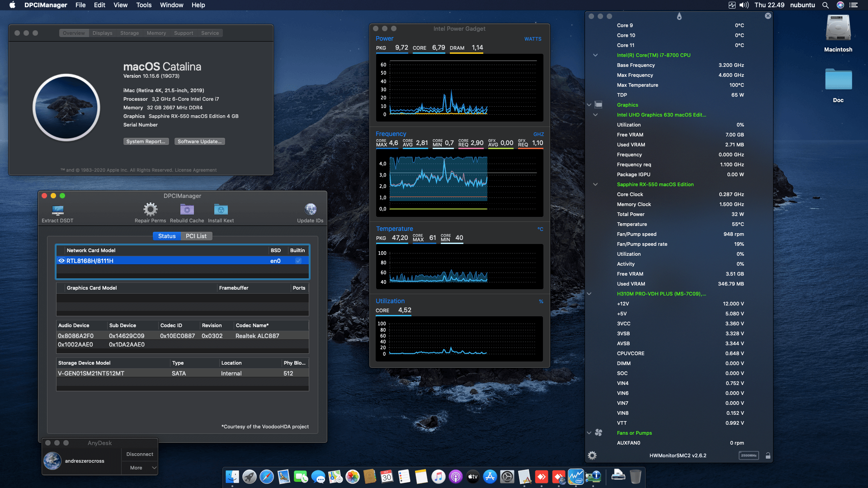This screenshot has width=868, height=488.
Task: Click the andreszerocross avatar in AnyDesk
Action: [x=52, y=461]
